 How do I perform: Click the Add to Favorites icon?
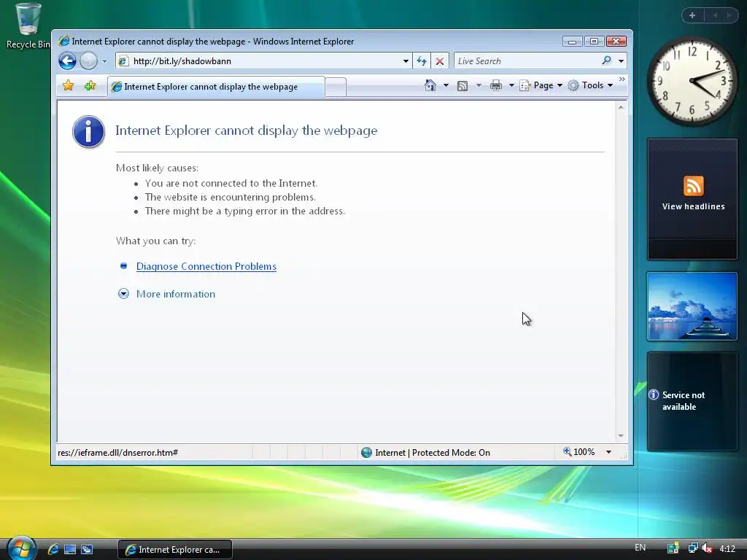click(x=90, y=86)
